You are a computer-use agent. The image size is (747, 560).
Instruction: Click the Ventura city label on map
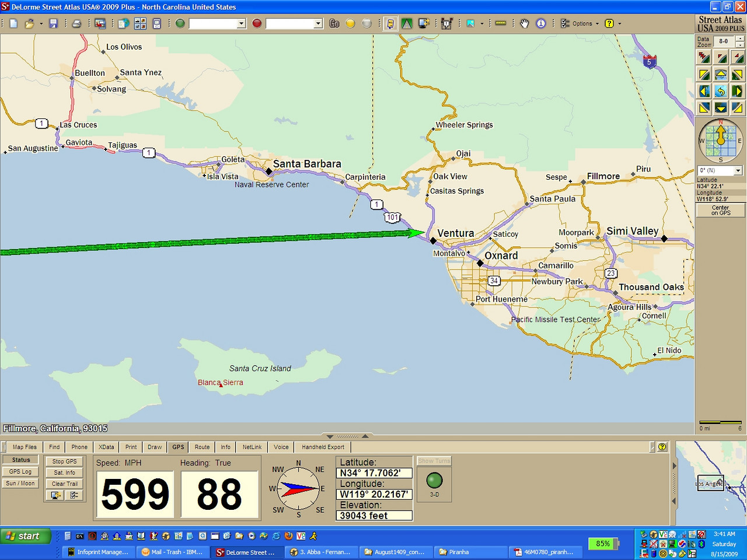(x=456, y=233)
